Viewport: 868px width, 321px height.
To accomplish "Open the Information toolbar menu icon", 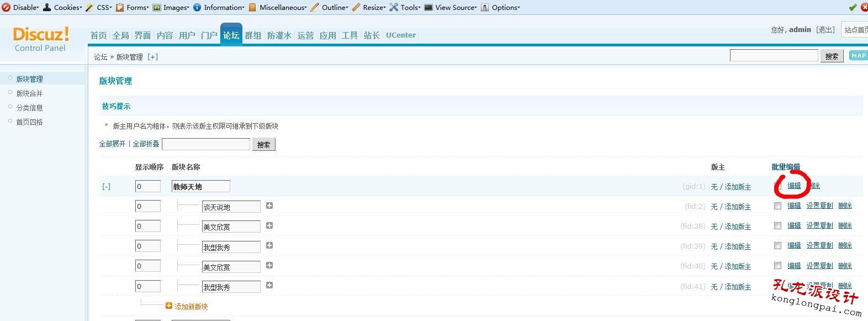I will [x=197, y=7].
